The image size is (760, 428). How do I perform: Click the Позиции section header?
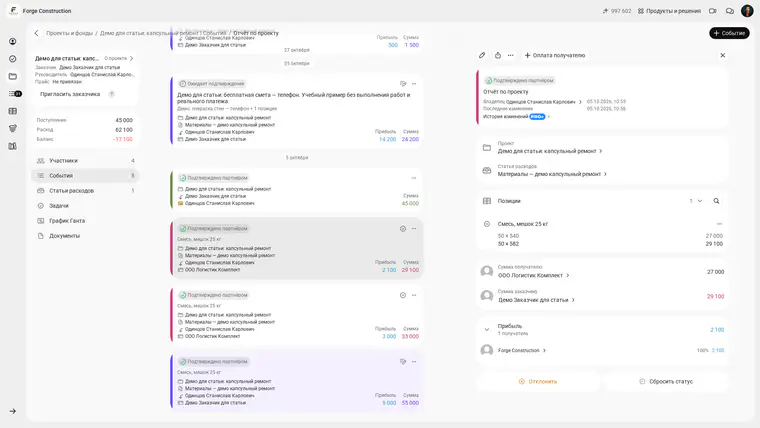[x=509, y=201]
